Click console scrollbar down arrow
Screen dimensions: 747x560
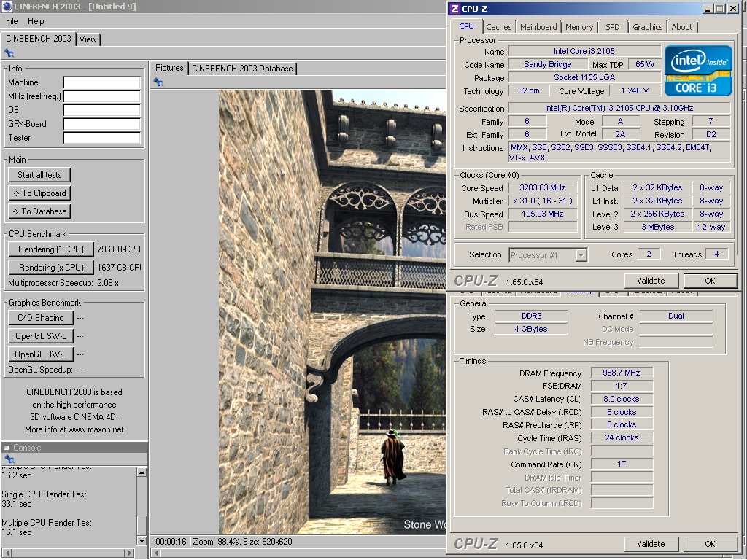[x=142, y=540]
